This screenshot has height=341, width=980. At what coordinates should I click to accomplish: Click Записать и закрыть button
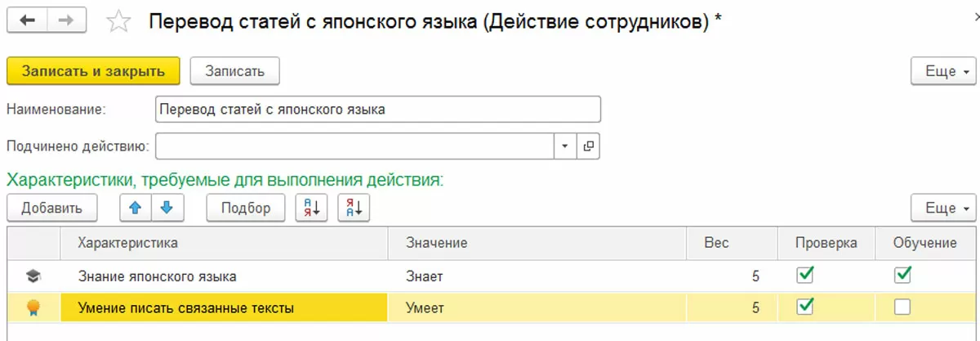pos(92,71)
